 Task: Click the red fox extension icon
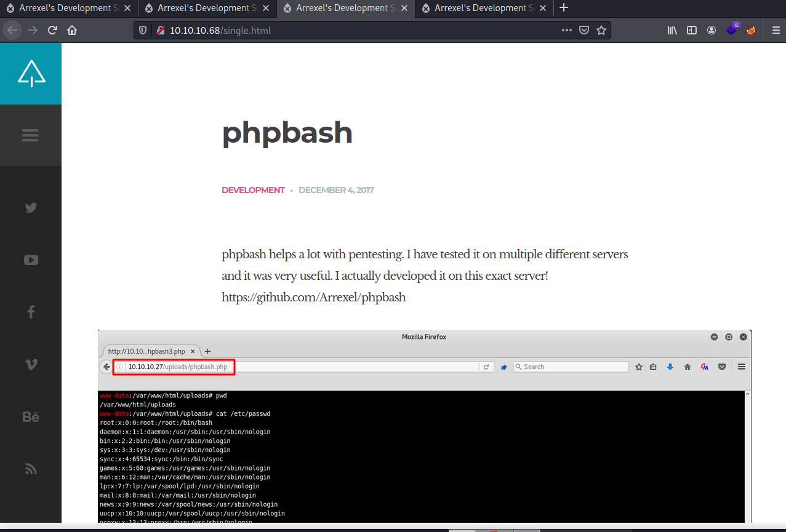[751, 30]
